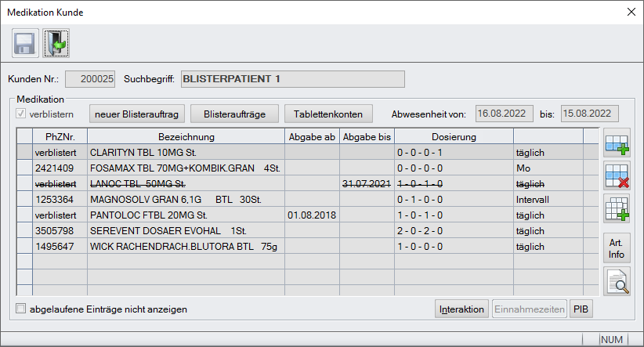This screenshot has width=644, height=347.
Task: Select the FOSAMAX TBL 70MG row
Action: (x=185, y=168)
